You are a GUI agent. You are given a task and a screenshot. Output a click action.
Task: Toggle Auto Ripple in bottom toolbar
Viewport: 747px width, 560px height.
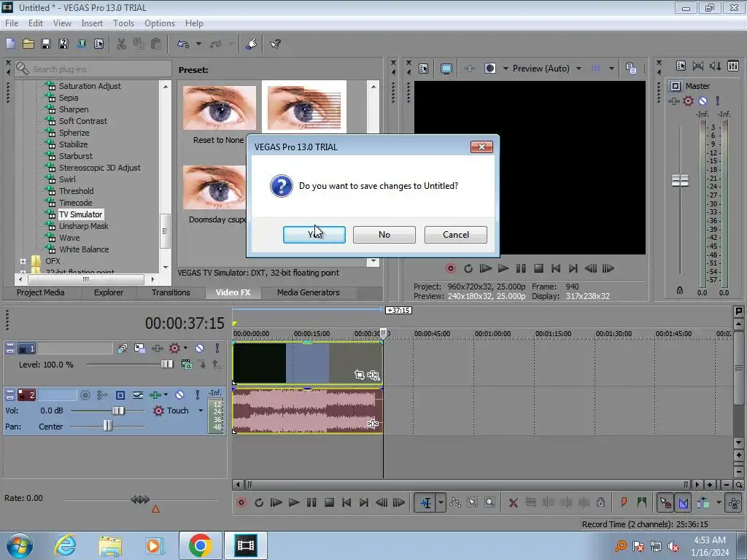[x=703, y=502]
